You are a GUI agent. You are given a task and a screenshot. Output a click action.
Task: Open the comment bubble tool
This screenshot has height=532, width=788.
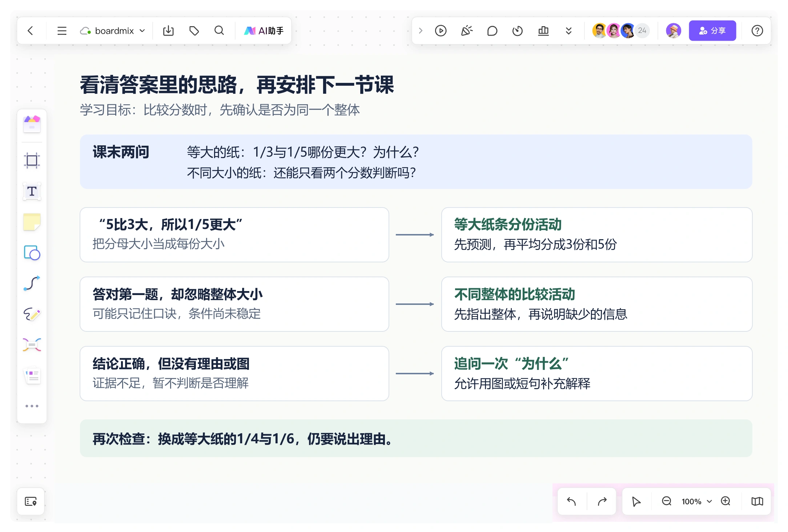pyautogui.click(x=492, y=31)
